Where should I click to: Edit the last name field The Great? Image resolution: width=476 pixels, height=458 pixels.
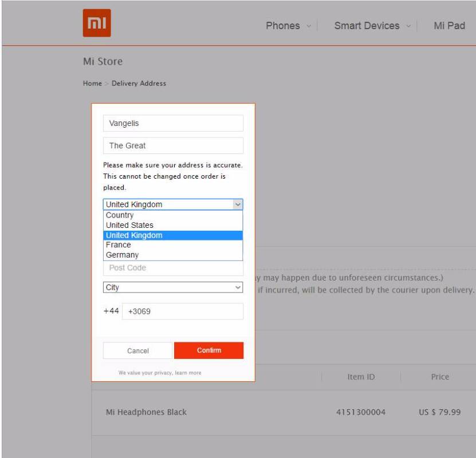coord(173,145)
